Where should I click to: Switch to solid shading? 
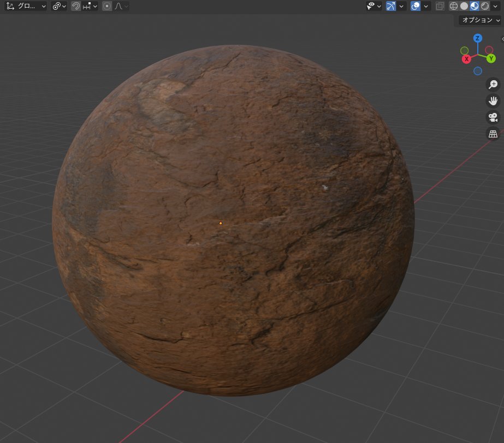pos(464,6)
